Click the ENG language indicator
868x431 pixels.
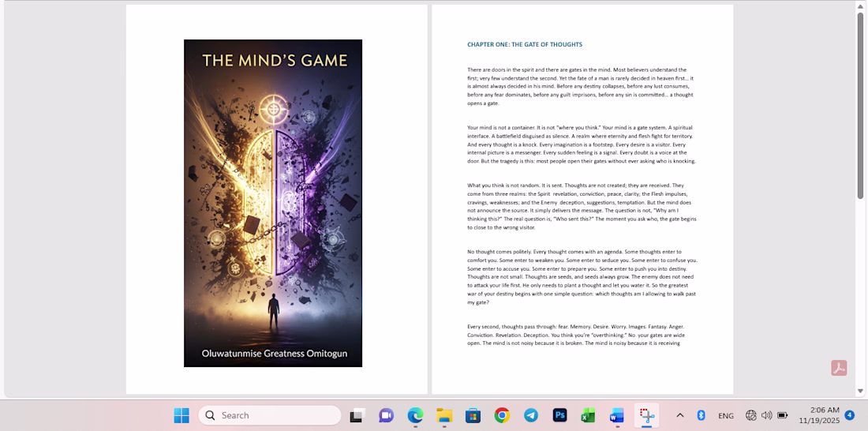(726, 415)
